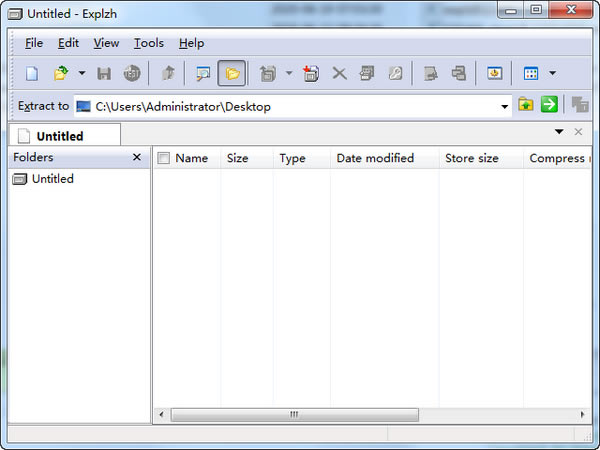Toggle the folders pane toolbar button

pos(232,73)
